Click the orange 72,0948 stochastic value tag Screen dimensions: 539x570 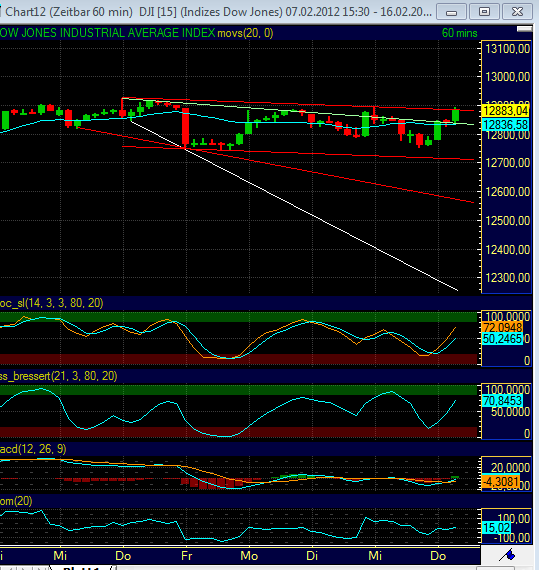click(503, 328)
